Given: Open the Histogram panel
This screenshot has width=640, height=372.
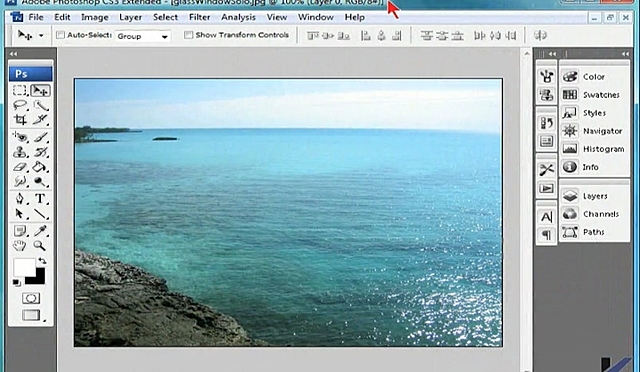Looking at the screenshot, I should [x=594, y=149].
